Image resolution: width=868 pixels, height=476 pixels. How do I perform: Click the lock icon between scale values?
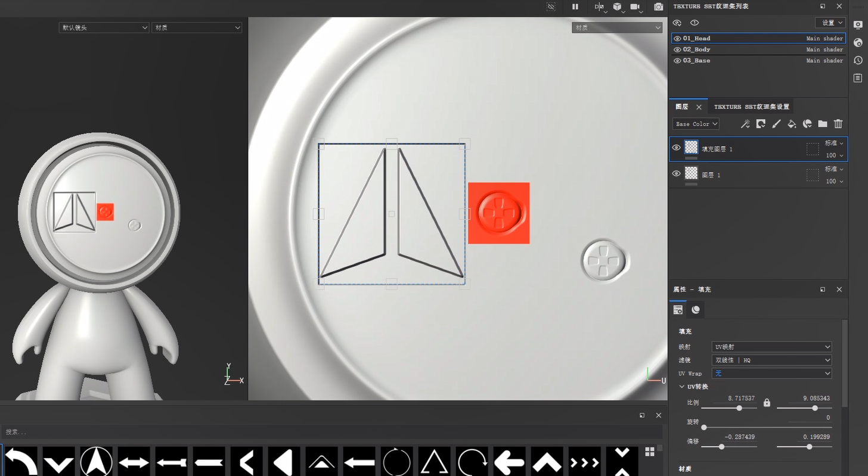tap(767, 403)
